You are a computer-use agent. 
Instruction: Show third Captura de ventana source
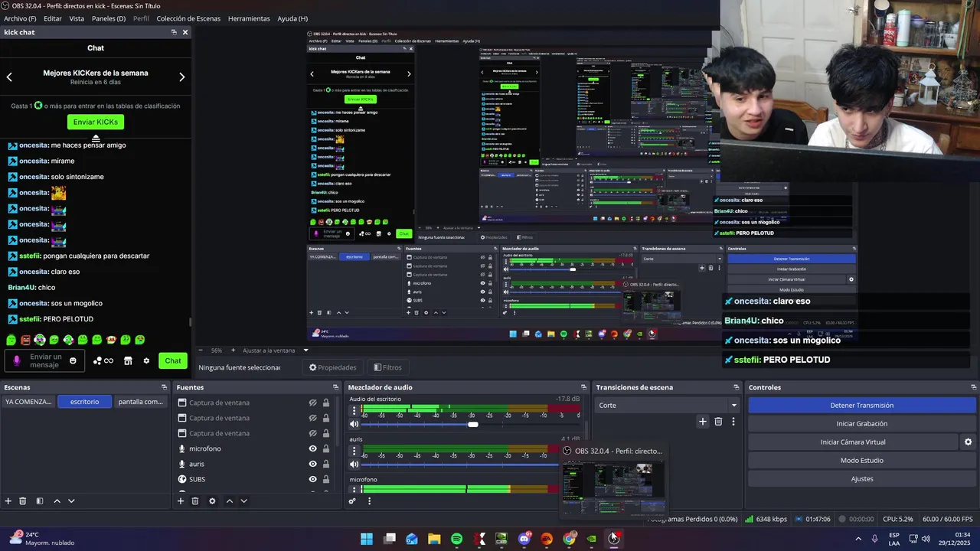(312, 433)
